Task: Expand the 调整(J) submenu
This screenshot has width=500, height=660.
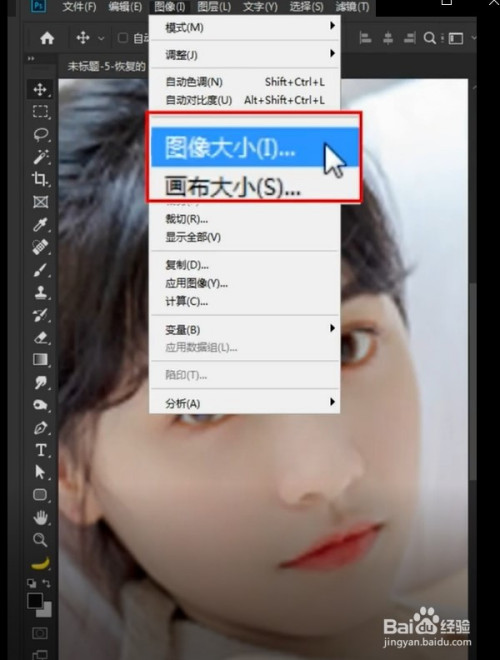Action: click(x=245, y=55)
